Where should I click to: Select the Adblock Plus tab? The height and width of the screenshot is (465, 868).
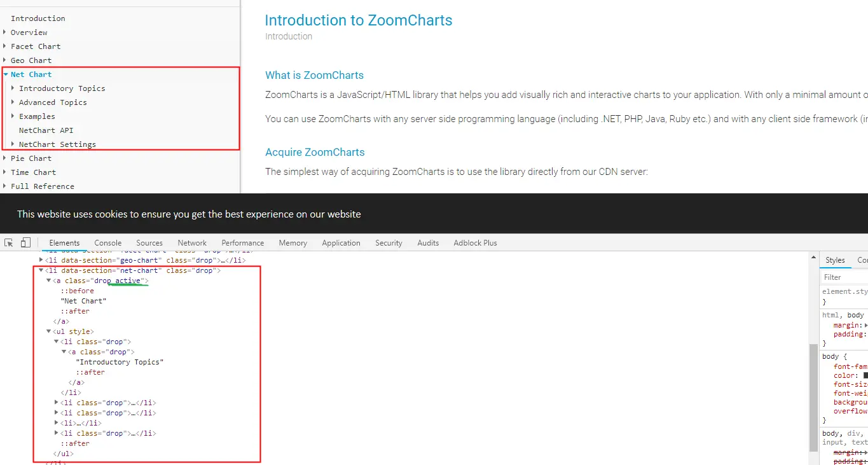click(x=476, y=243)
